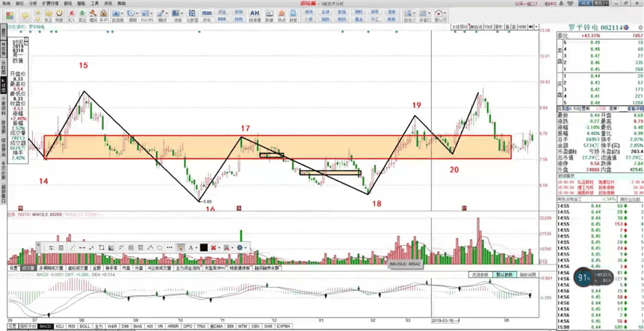Click the 指标说明 button
The image size is (644, 331).
(526, 274)
